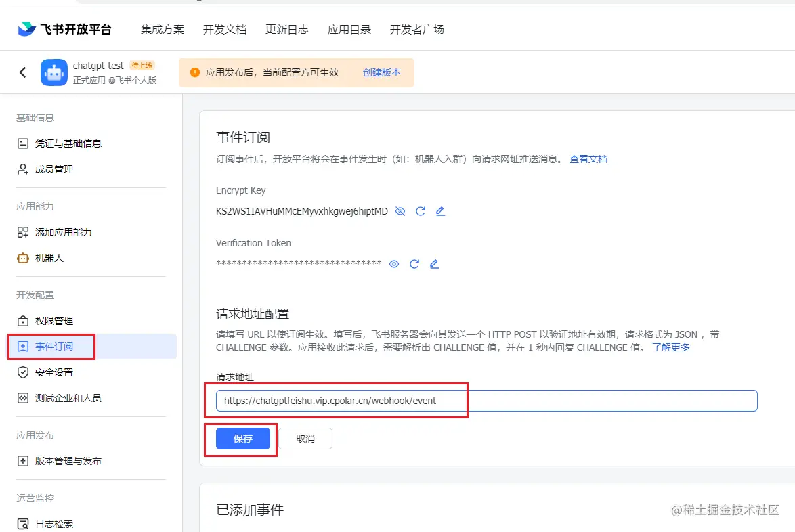This screenshot has width=795, height=532.
Task: Click the chatgpt-test app name
Action: pyautogui.click(x=98, y=66)
